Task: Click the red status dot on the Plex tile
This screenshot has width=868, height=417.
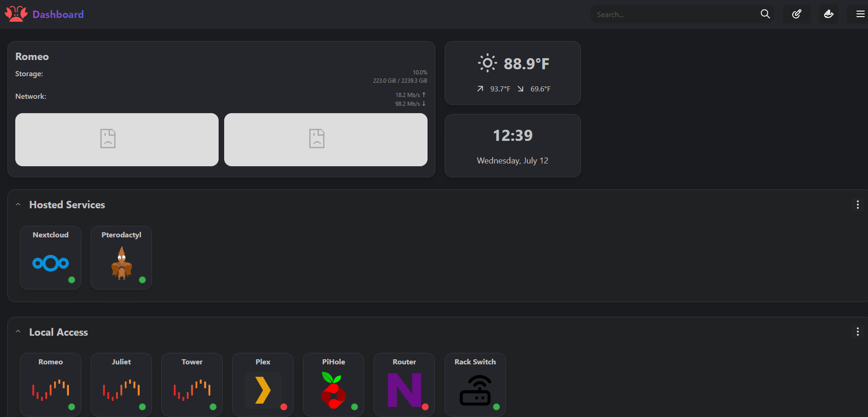Action: 284,408
